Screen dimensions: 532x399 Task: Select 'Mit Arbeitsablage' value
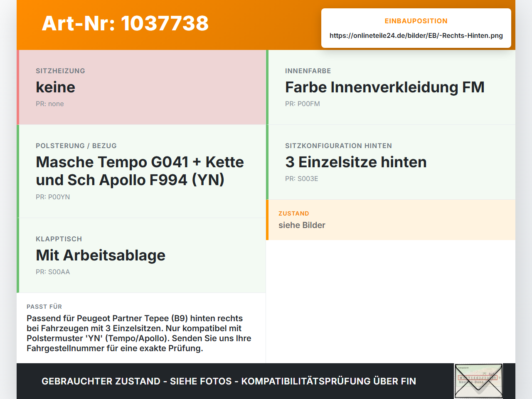click(101, 255)
